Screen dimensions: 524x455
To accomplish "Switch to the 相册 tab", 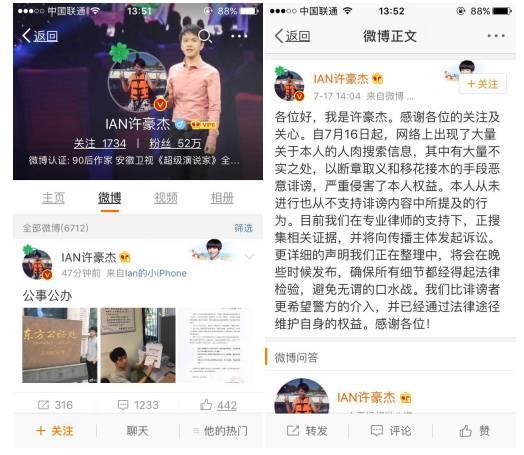I will [x=222, y=198].
